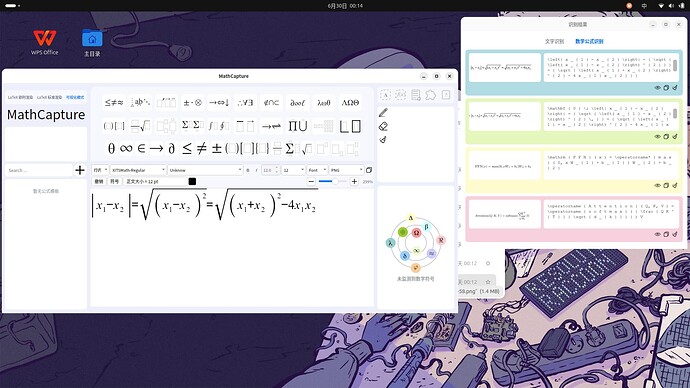
Task: Click the add template plus button
Action: pos(80,170)
